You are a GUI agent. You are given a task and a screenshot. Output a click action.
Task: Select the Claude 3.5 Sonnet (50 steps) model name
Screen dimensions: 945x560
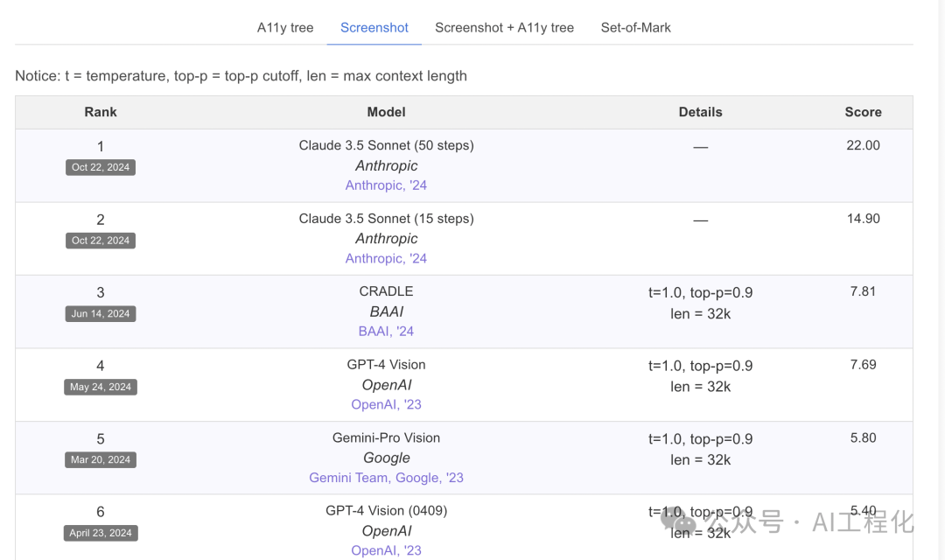click(387, 145)
